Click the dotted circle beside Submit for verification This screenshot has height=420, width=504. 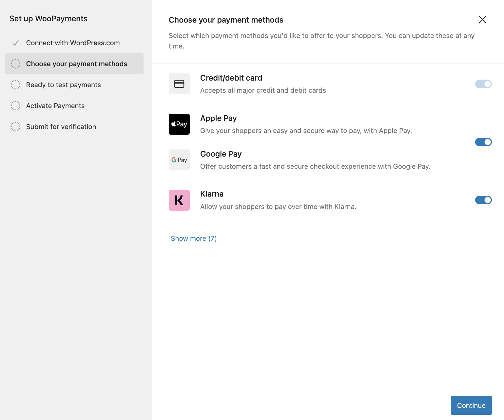(x=15, y=126)
